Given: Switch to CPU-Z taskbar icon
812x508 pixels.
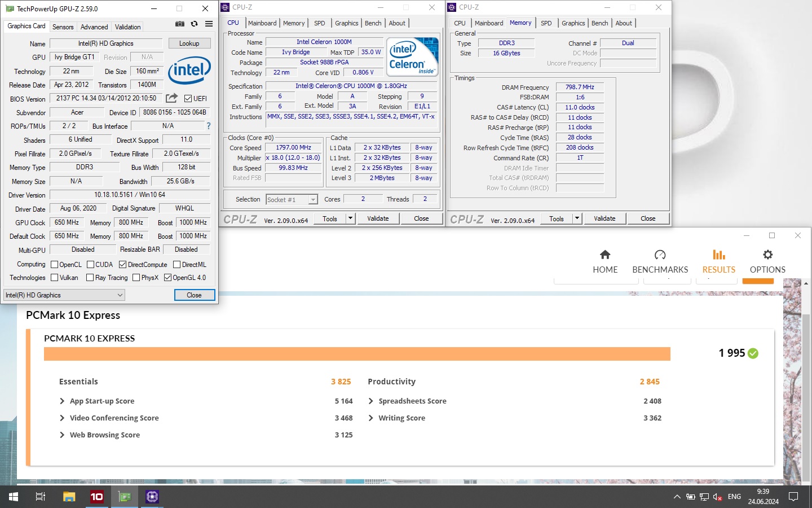Looking at the screenshot, I should (x=152, y=497).
